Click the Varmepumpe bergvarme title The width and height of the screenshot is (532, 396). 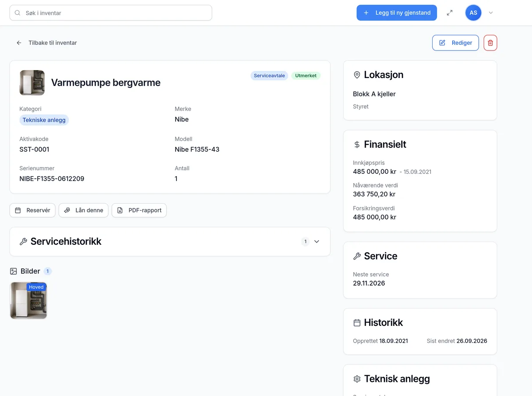coord(106,82)
